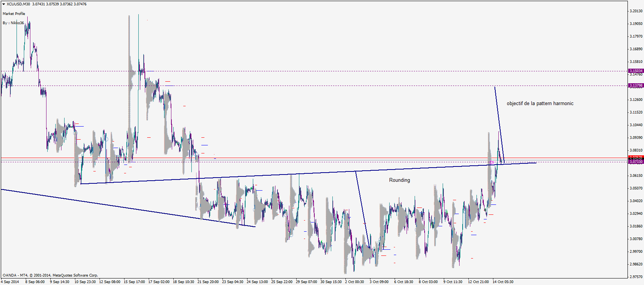The width and height of the screenshot is (644, 285).
Task: Click the 'Market Profile' indicator label
Action: point(14,13)
